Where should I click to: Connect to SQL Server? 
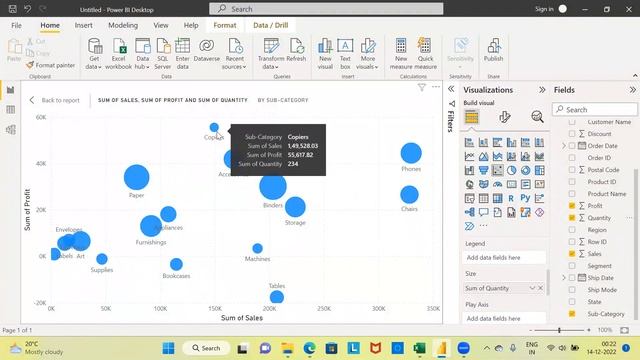pos(162,53)
